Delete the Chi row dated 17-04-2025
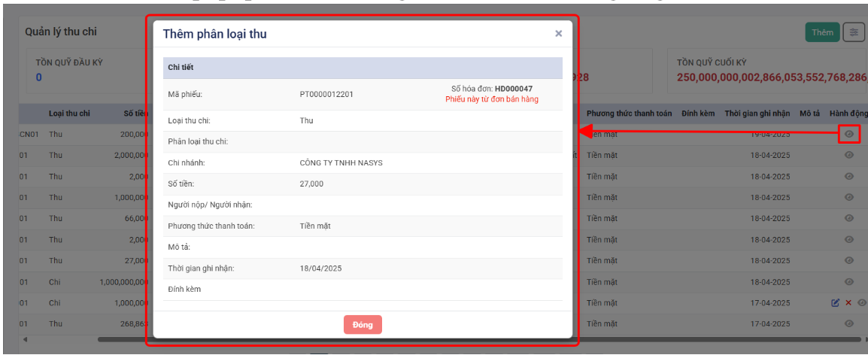Viewport: 868px width, 355px height. coord(848,303)
